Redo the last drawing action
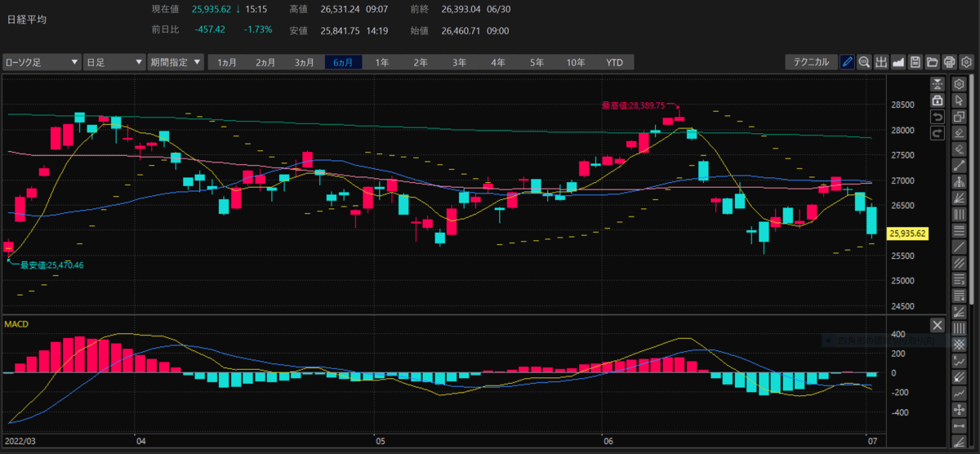This screenshot has width=980, height=454. [x=937, y=132]
